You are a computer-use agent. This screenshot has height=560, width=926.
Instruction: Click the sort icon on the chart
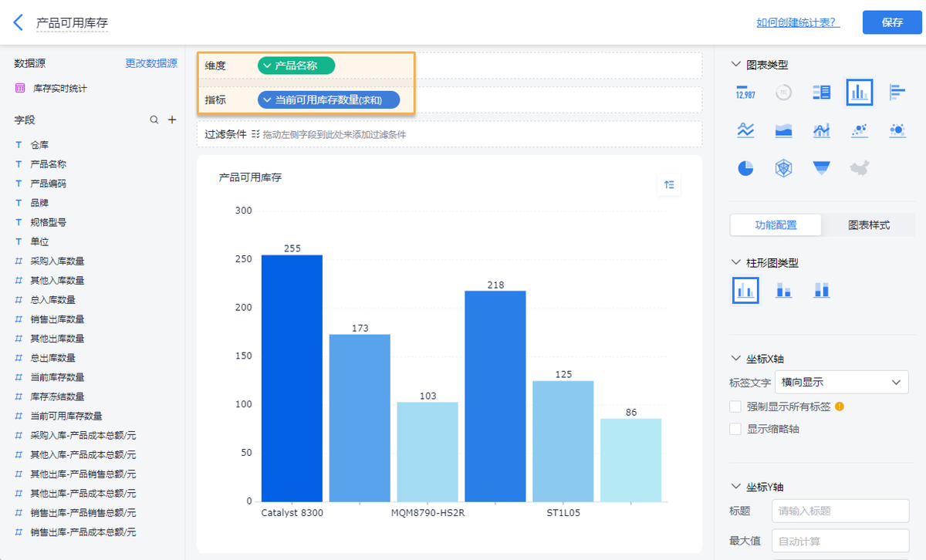[668, 185]
